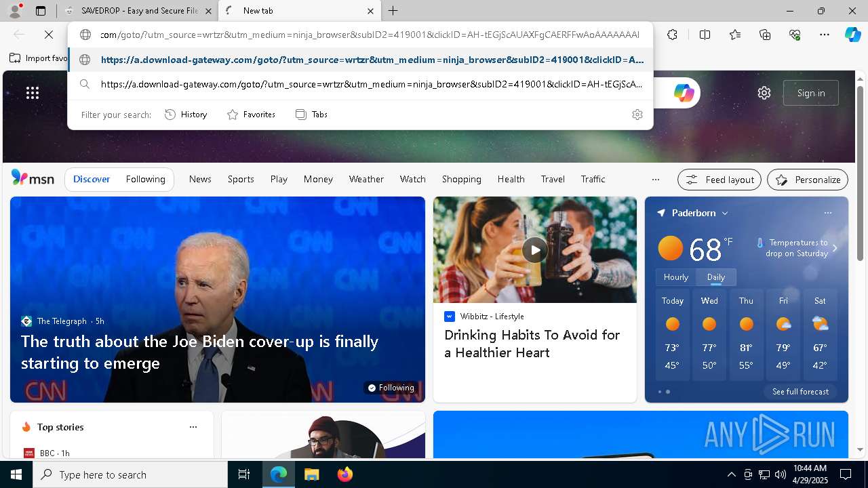Viewport: 868px width, 488px height.
Task: Filter address bar search by Tabs
Action: 311,115
